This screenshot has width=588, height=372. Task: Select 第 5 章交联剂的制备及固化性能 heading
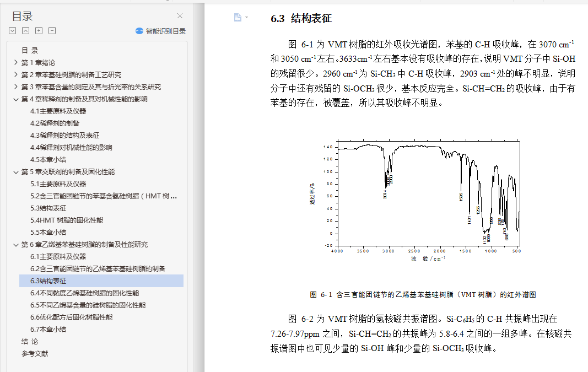(68, 172)
